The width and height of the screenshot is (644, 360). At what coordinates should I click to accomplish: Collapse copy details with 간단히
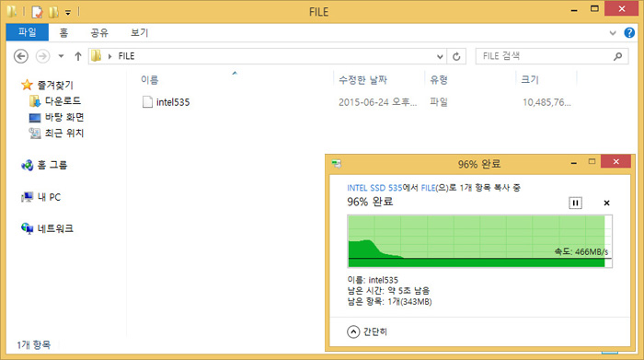point(367,331)
